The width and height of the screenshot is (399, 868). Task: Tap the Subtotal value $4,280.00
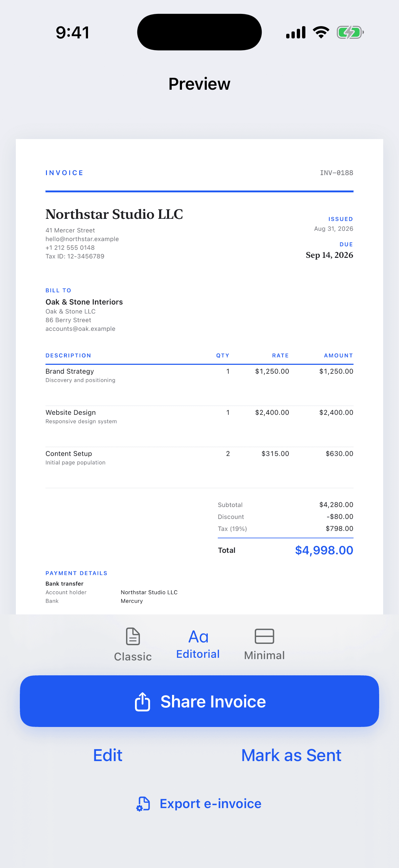point(336,505)
